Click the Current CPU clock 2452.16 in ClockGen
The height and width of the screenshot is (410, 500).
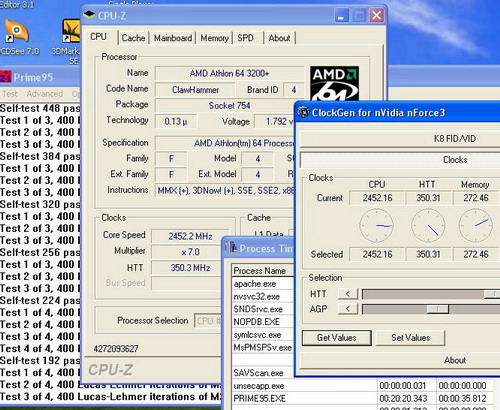click(377, 198)
